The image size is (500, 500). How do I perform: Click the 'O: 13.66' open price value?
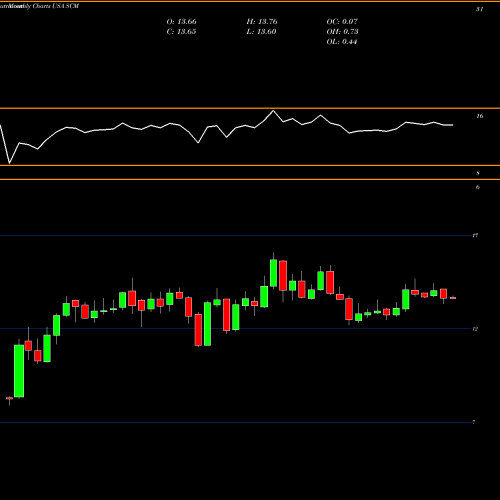point(181,22)
